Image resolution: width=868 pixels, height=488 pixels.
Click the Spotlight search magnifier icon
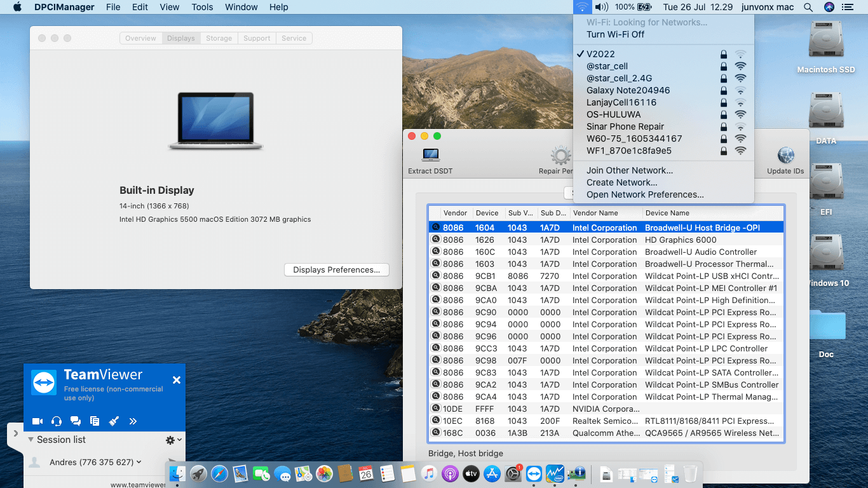pyautogui.click(x=808, y=7)
